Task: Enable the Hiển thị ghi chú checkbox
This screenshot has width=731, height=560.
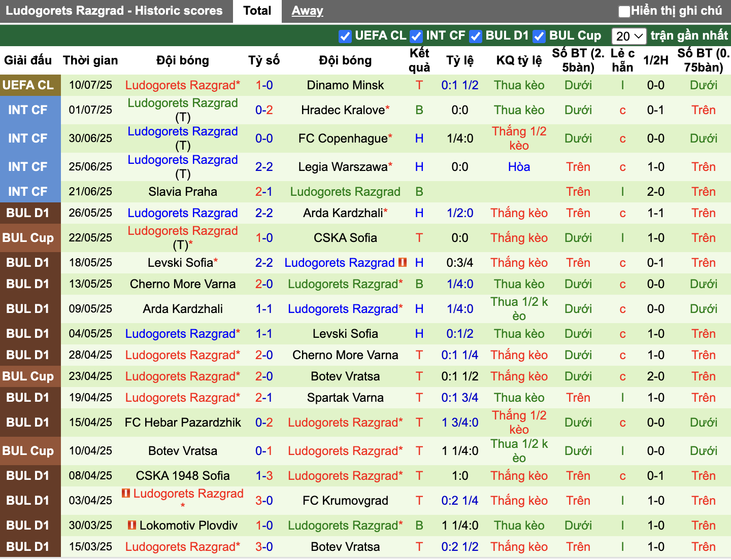Action: point(624,11)
